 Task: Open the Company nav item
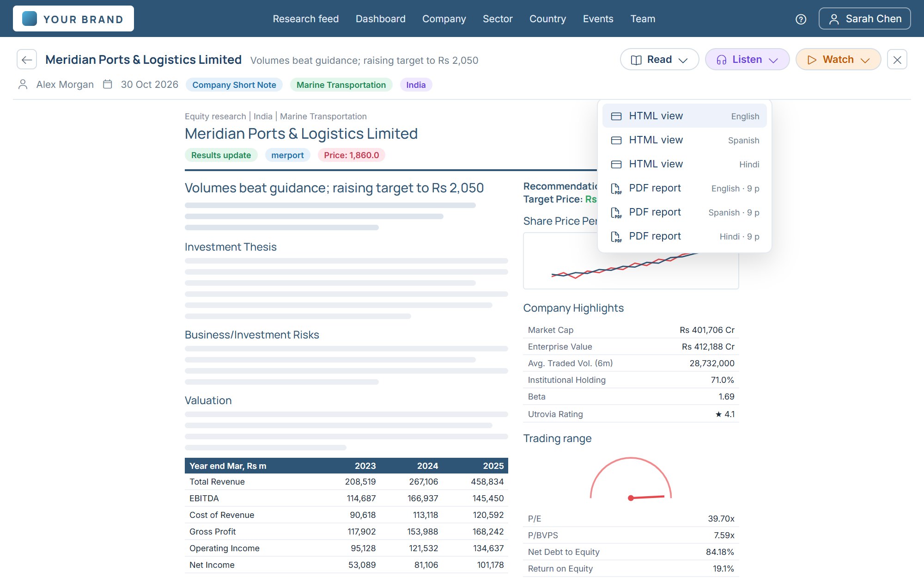tap(444, 19)
